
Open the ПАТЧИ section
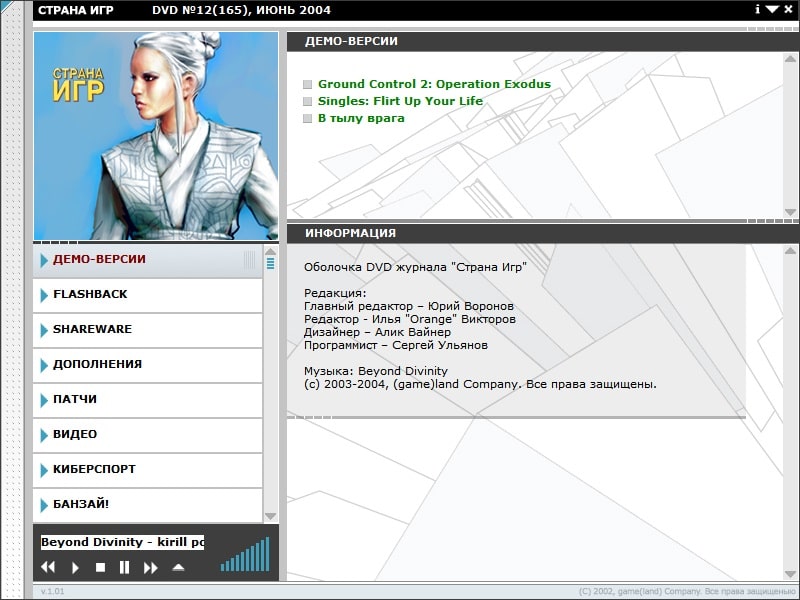point(147,399)
